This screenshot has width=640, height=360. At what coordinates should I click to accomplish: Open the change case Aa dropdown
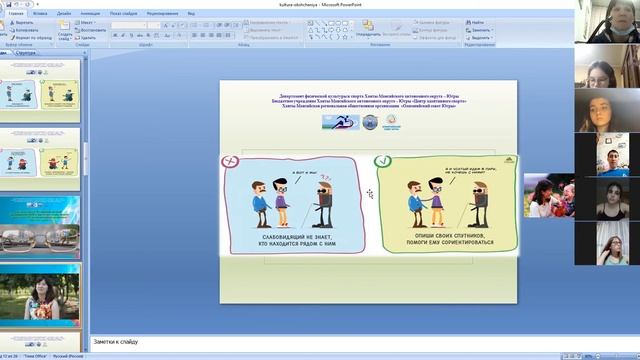tap(167, 36)
